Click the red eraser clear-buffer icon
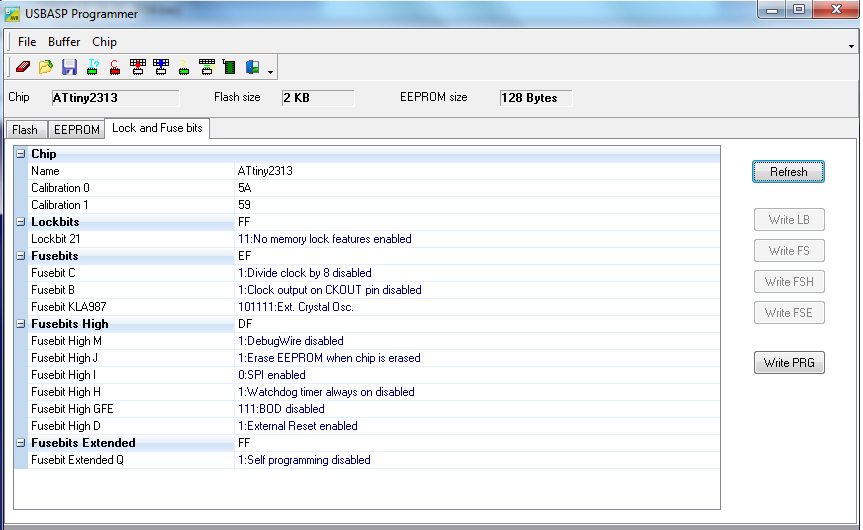Viewport: 863px width, 530px height. (23, 67)
